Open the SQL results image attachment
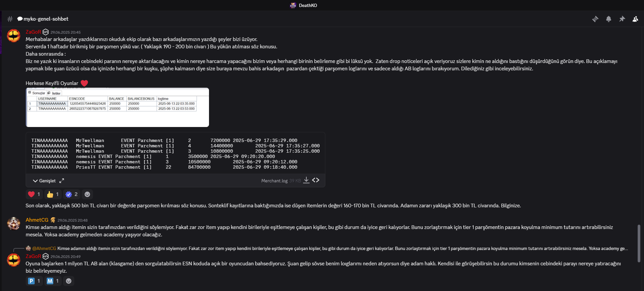 [117, 107]
